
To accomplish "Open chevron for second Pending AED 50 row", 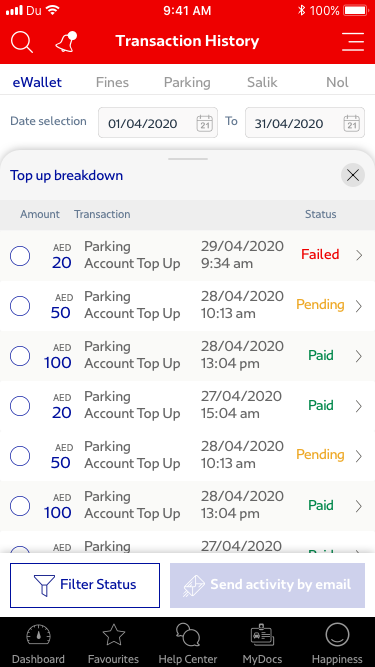I will pos(359,456).
